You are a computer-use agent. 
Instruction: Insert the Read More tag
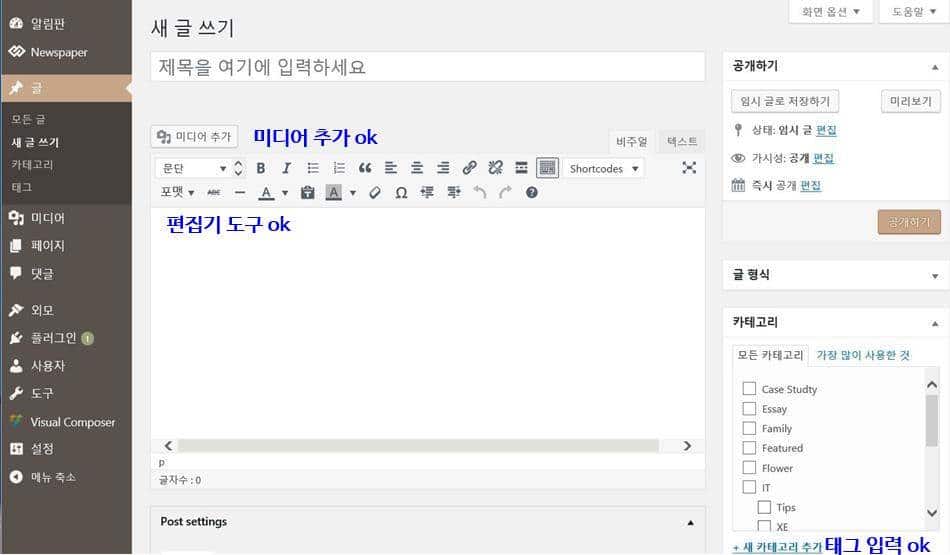[521, 168]
